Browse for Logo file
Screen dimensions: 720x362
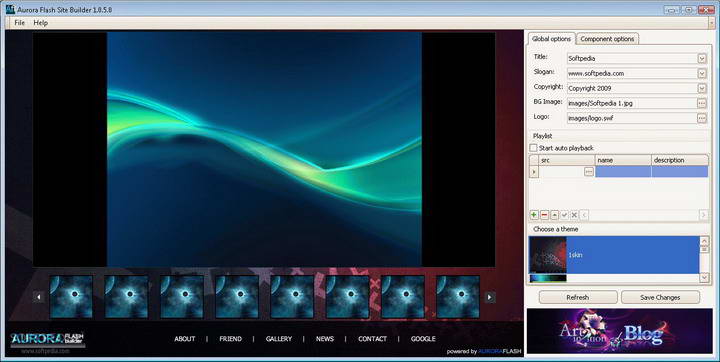pyautogui.click(x=702, y=118)
